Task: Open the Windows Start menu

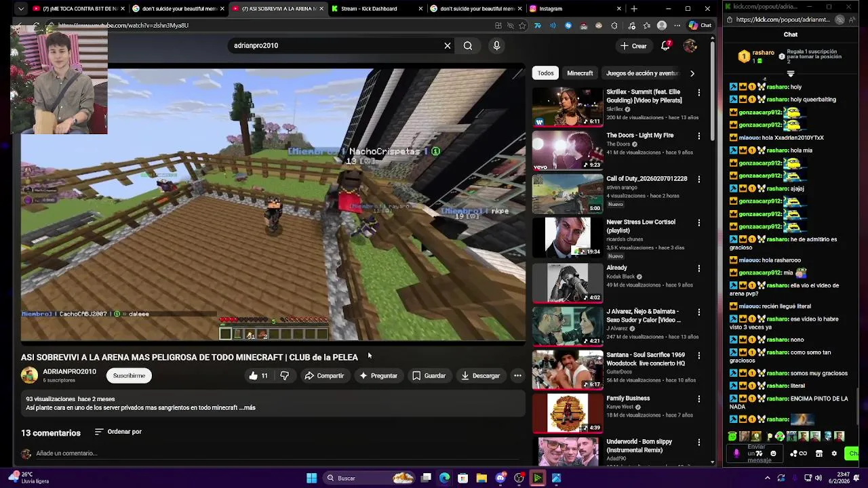Action: [x=311, y=478]
